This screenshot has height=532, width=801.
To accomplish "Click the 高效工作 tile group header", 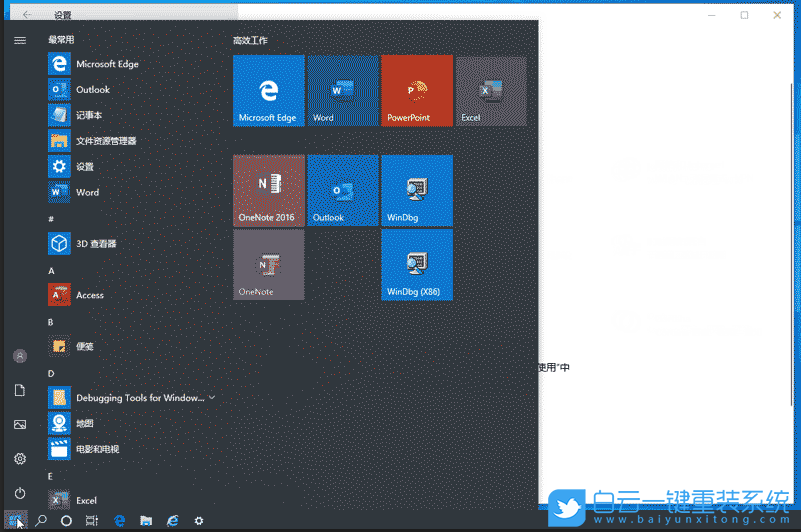I will pyautogui.click(x=250, y=41).
